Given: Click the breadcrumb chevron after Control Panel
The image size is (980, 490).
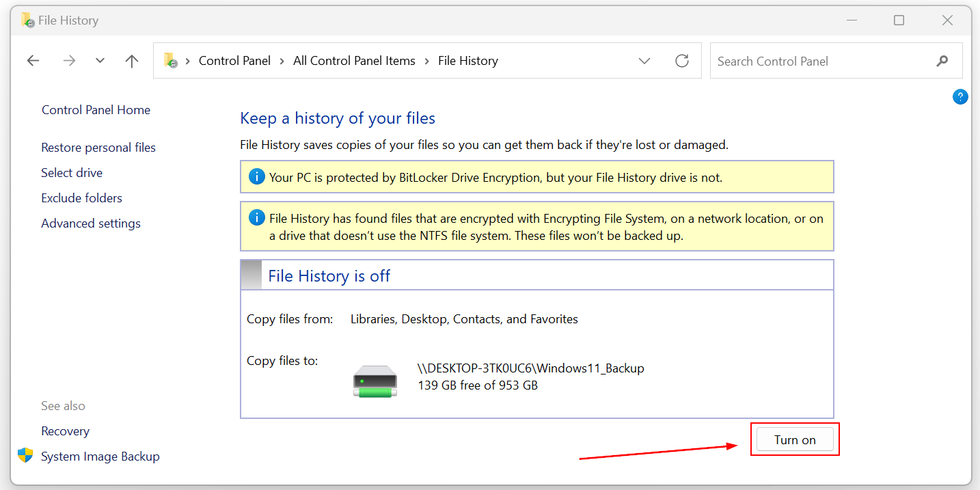Looking at the screenshot, I should pyautogui.click(x=282, y=61).
